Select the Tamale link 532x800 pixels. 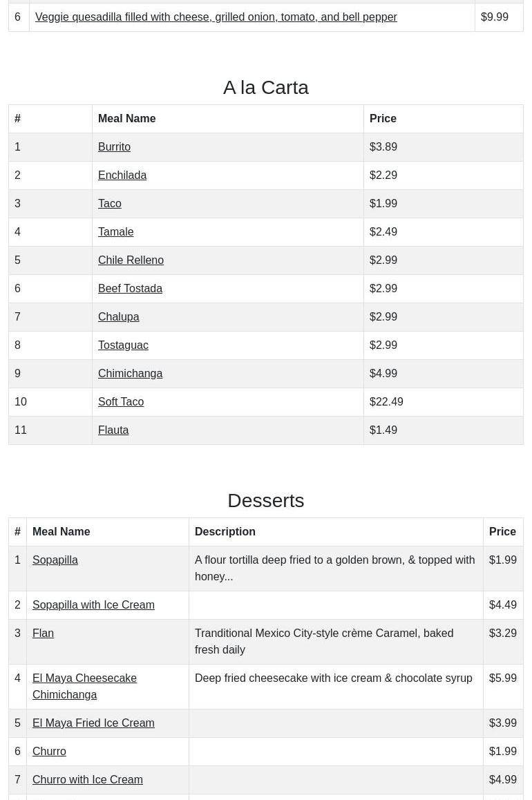tap(115, 232)
